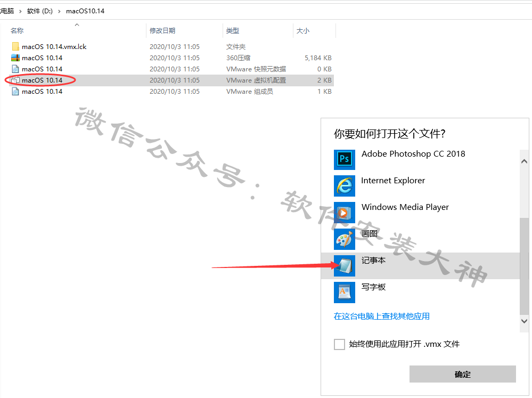This screenshot has width=532, height=398.
Task: Pick the Windows Media Player icon
Action: point(345,213)
